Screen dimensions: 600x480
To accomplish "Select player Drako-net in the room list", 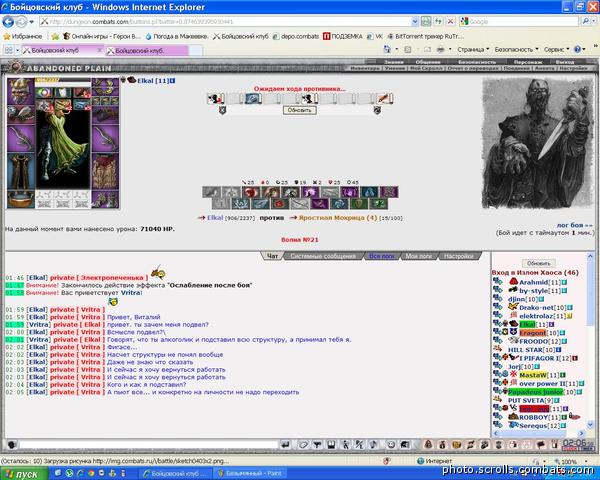I will point(536,308).
